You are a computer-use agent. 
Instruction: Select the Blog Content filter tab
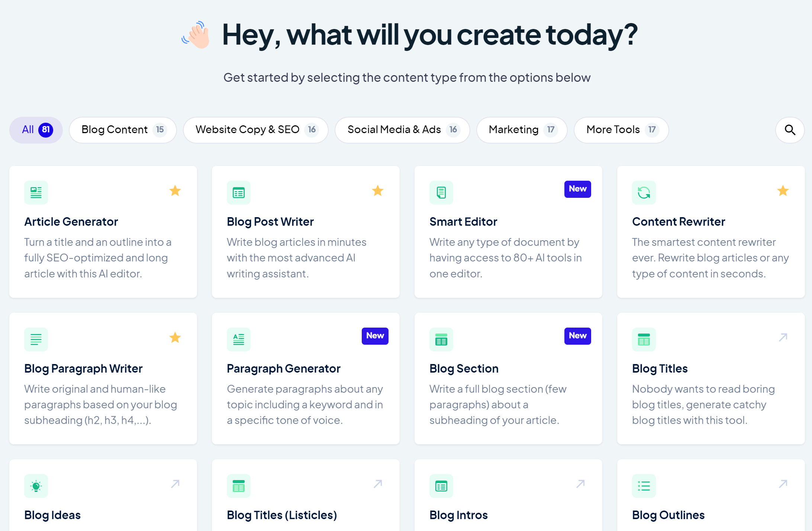coord(123,130)
